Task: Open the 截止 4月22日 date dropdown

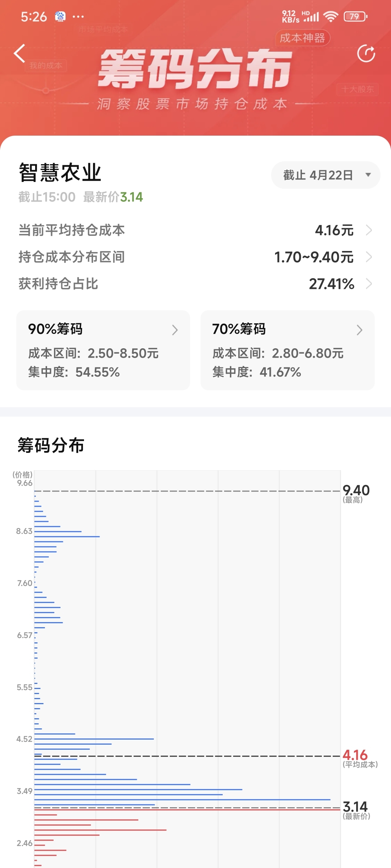Action: coord(325,175)
